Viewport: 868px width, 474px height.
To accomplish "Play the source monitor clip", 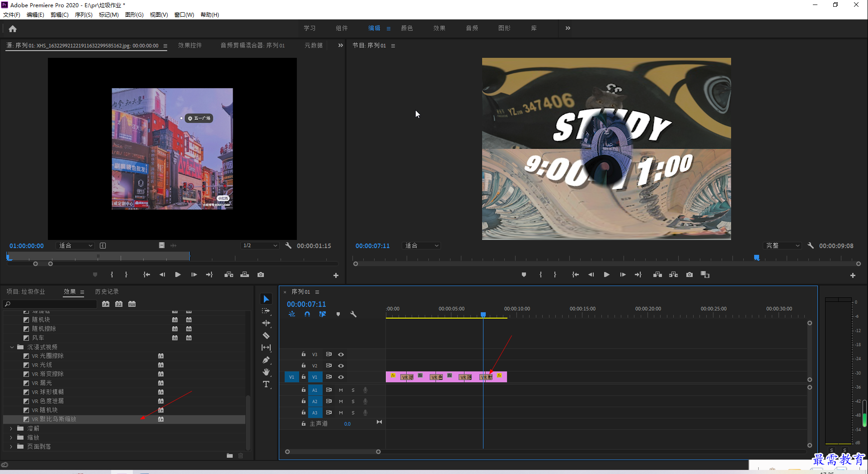I will 178,275.
